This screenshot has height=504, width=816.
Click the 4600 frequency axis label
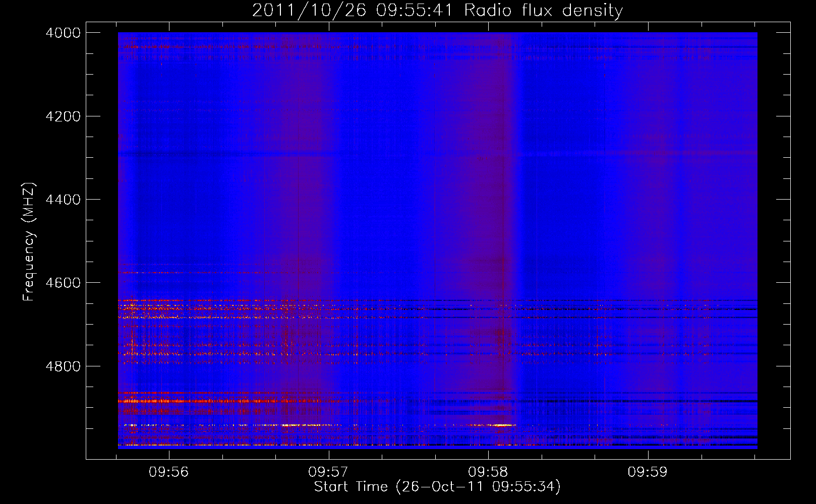[x=63, y=283]
